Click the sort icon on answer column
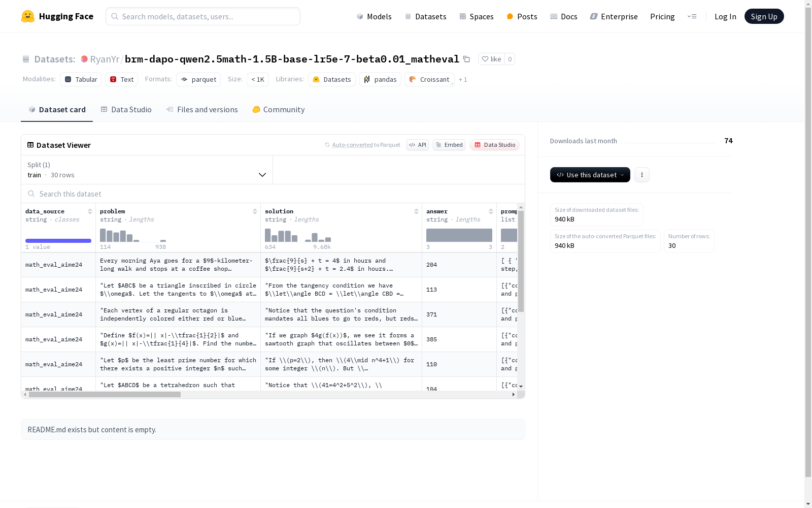This screenshot has height=508, width=812. pos(491,211)
